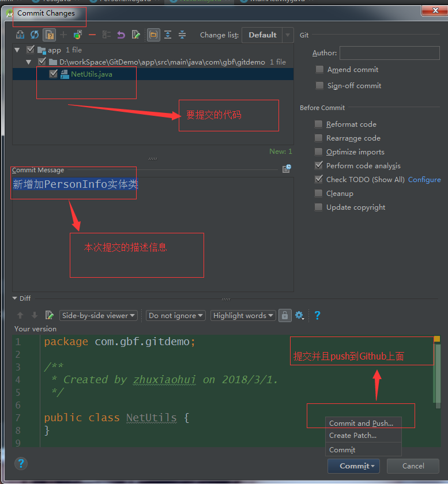The width and height of the screenshot is (448, 484).
Task: Click the set active changelist checklist icon
Action: coord(107,35)
